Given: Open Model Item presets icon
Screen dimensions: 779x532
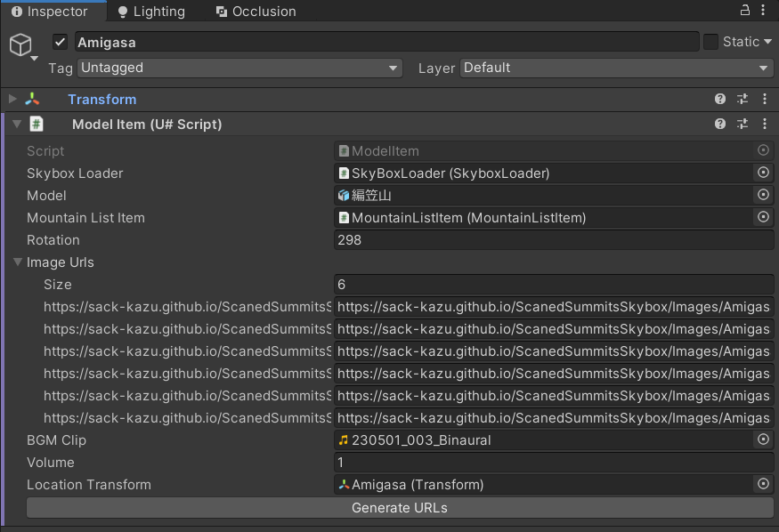Looking at the screenshot, I should click(x=742, y=124).
